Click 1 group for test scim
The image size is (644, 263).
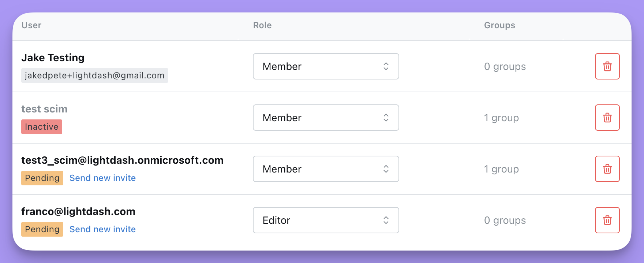coord(501,118)
